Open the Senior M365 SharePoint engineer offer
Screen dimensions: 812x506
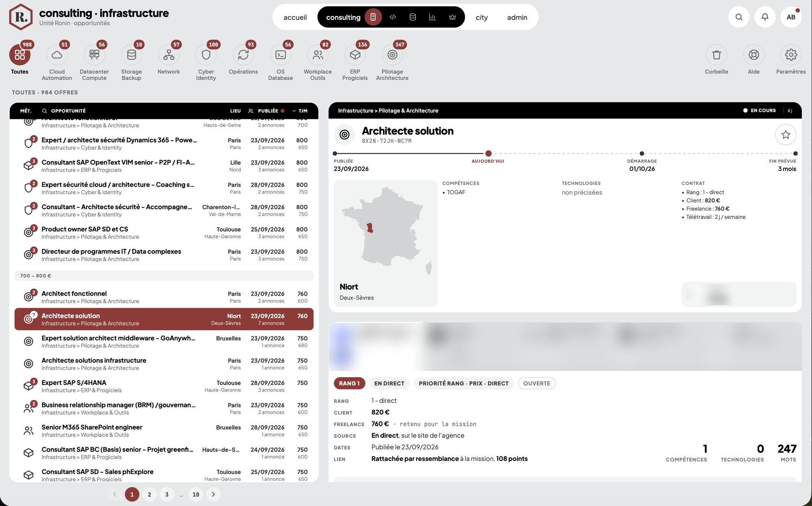coord(164,431)
